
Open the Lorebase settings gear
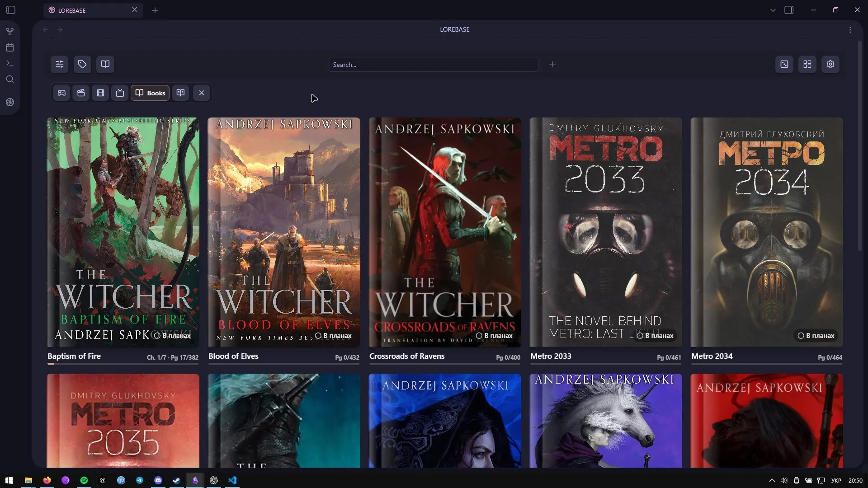pyautogui.click(x=830, y=64)
